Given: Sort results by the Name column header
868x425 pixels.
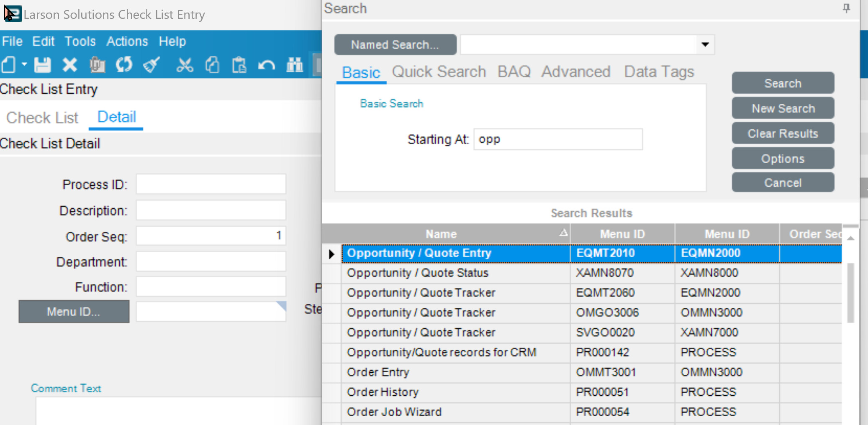Looking at the screenshot, I should coord(456,234).
